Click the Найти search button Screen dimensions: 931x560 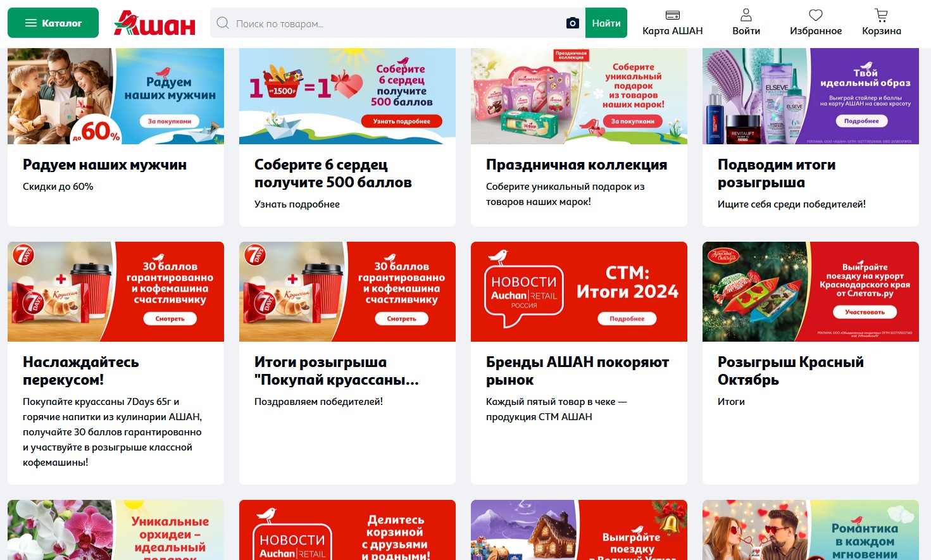coord(606,23)
